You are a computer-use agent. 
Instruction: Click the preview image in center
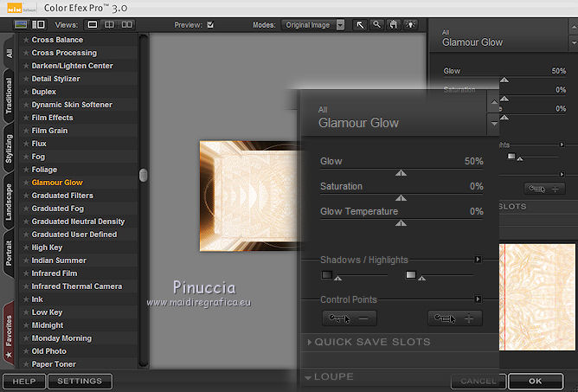(x=250, y=196)
